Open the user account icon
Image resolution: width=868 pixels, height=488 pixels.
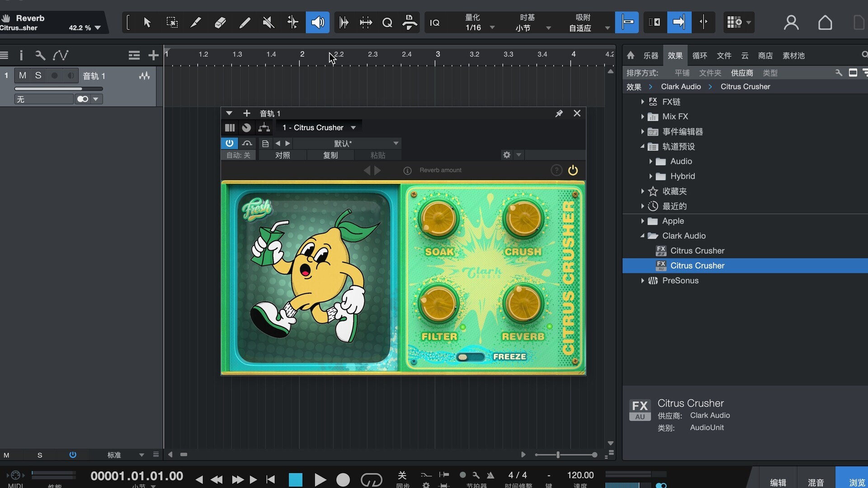click(x=791, y=22)
